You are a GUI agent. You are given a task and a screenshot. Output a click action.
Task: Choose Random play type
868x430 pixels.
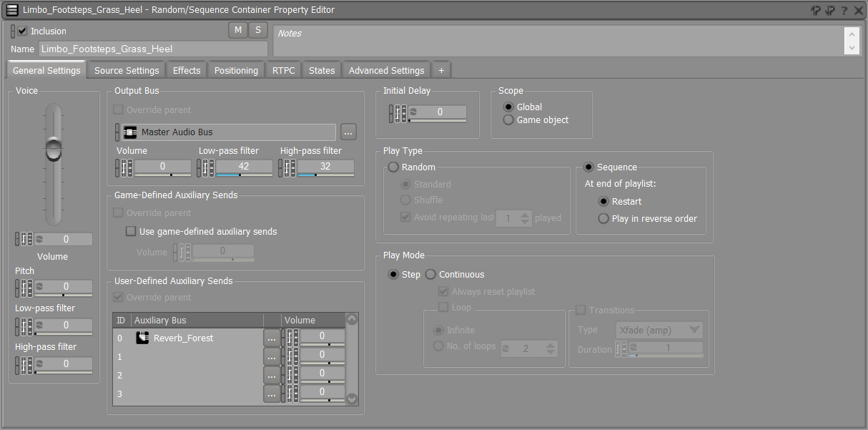(393, 167)
